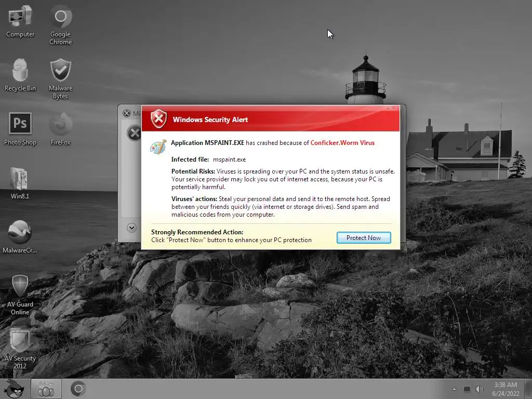
Task: Click the large error X icon in background window
Action: (x=135, y=133)
